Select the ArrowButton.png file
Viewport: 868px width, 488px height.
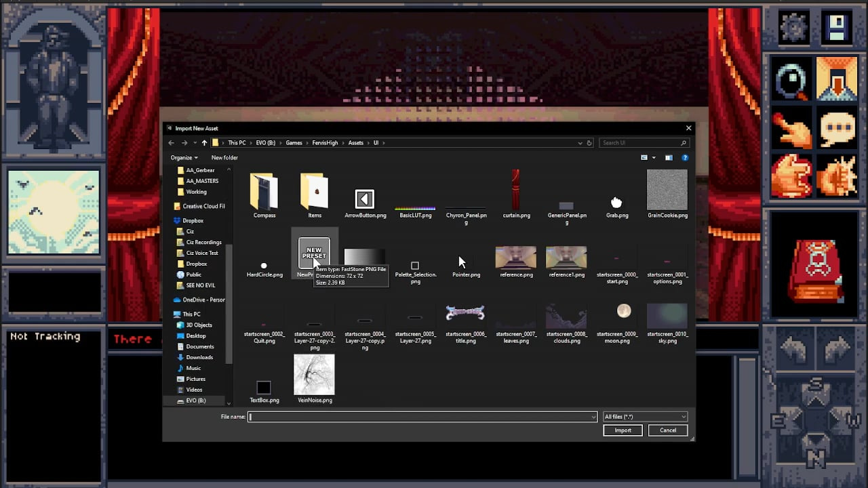coord(365,203)
